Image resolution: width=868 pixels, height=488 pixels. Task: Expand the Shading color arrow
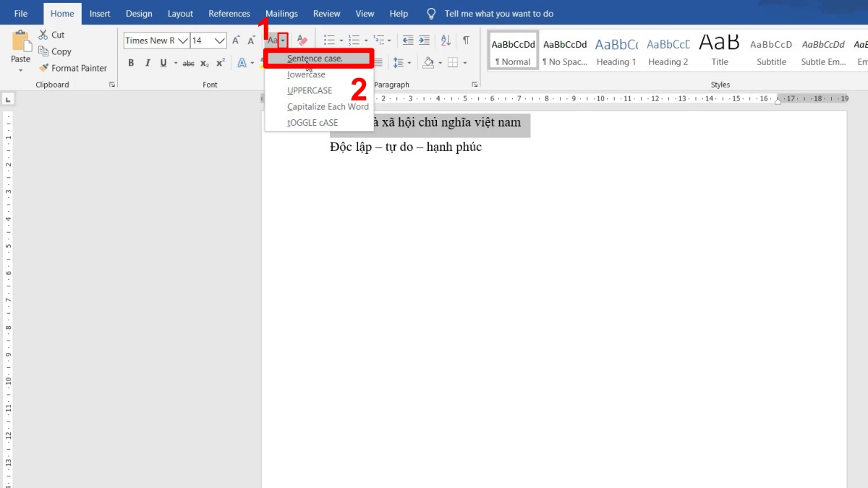click(x=440, y=63)
